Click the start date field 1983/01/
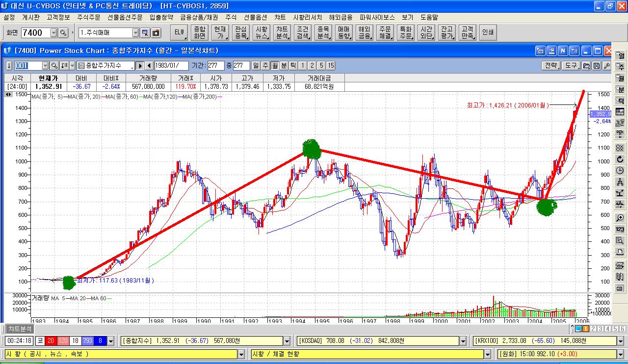Screen dimensions: 628x364 [171, 66]
